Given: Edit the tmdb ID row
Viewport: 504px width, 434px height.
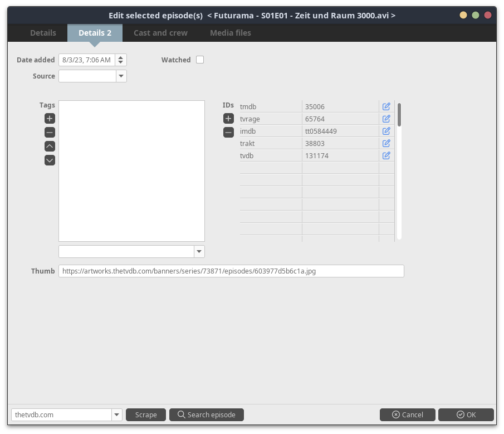Looking at the screenshot, I should (x=386, y=106).
